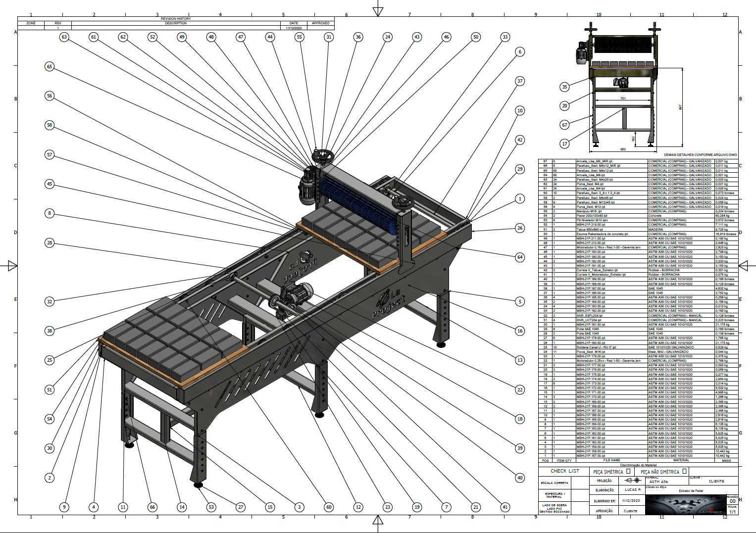Tick the PEÇA NÃO SIMÉTRICA checkbox
The width and height of the screenshot is (756, 533).
pyautogui.click(x=684, y=472)
